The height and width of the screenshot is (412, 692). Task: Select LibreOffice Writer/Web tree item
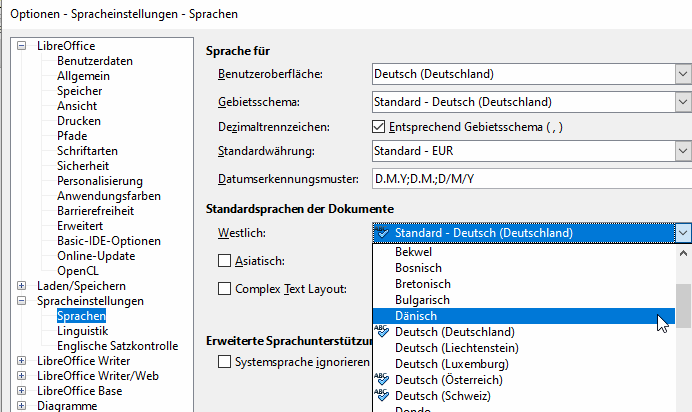[x=98, y=376]
